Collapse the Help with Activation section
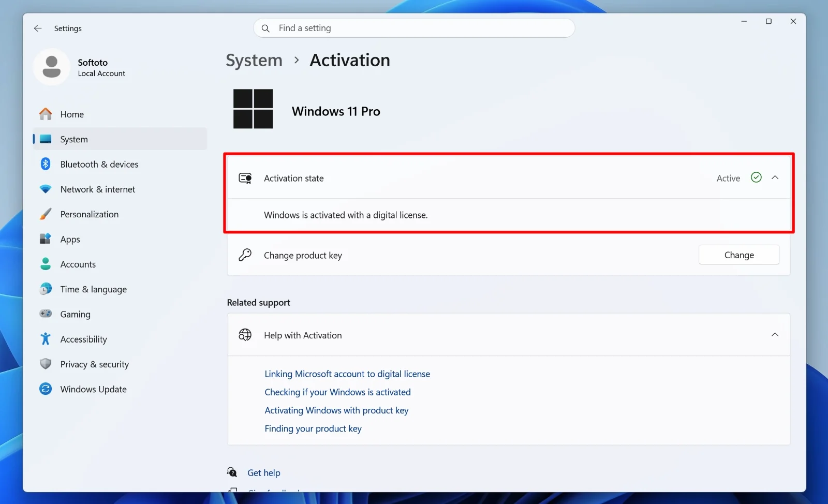The image size is (828, 504). (775, 335)
